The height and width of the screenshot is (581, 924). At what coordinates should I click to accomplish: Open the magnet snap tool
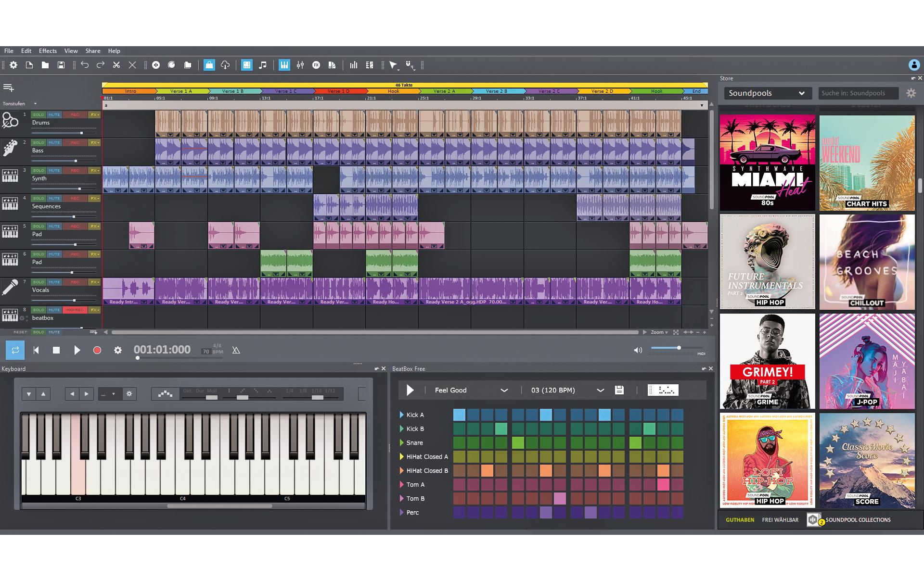[410, 65]
